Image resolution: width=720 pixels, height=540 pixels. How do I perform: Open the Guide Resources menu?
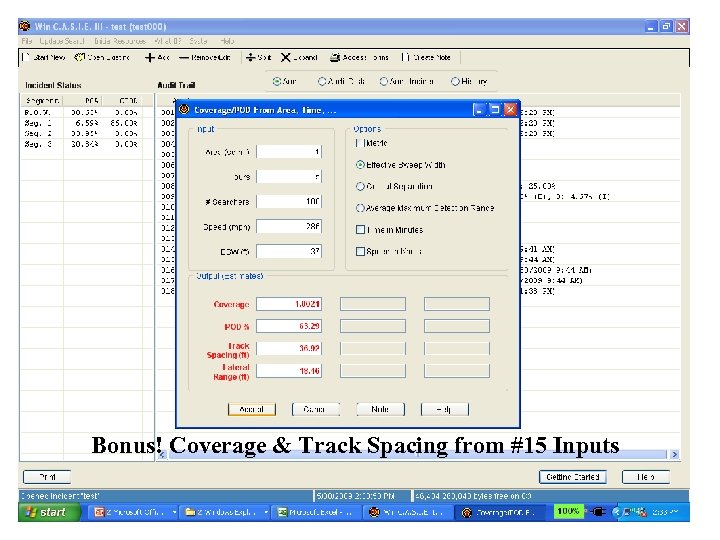120,41
